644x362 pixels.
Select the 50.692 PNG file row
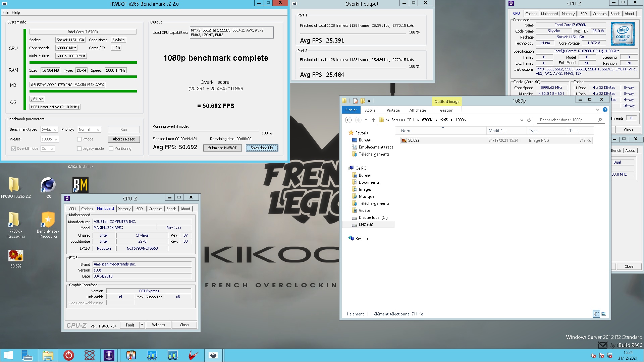[x=496, y=140]
